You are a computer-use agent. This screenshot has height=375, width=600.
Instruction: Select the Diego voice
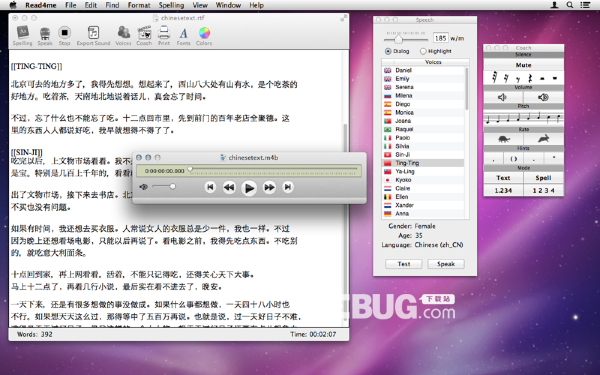423,104
